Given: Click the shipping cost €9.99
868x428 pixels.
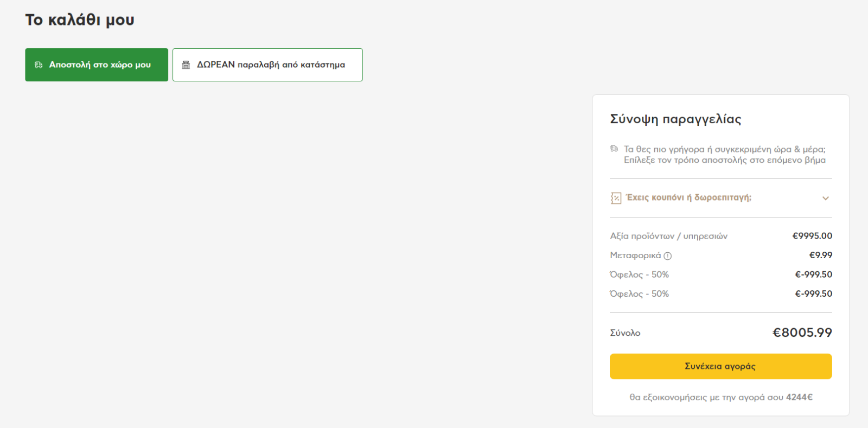Looking at the screenshot, I should pyautogui.click(x=821, y=255).
